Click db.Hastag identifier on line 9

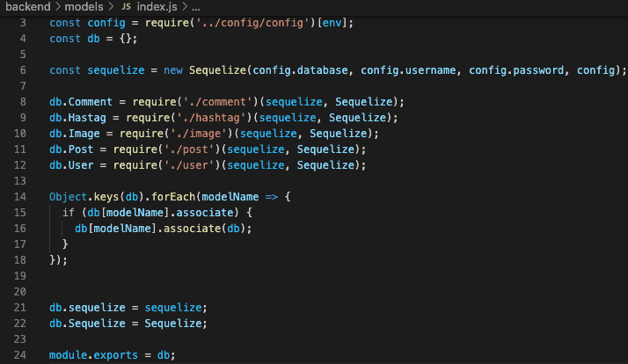(x=75, y=117)
